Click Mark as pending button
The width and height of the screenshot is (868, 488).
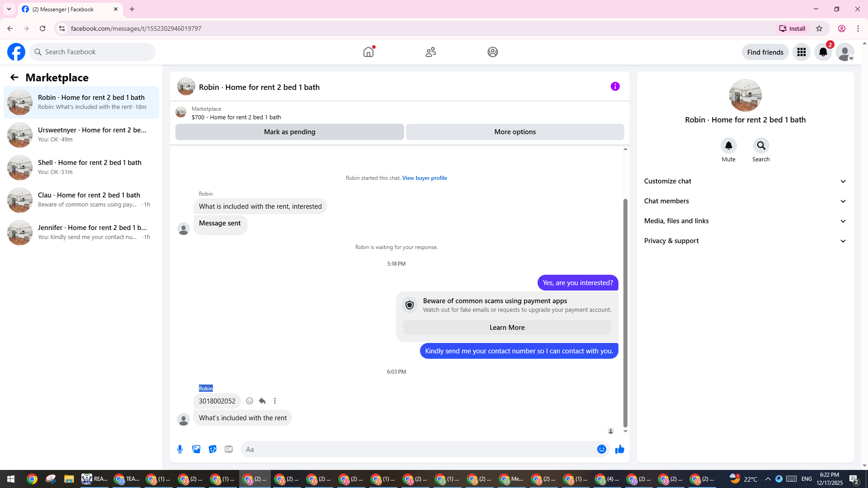pos(289,132)
